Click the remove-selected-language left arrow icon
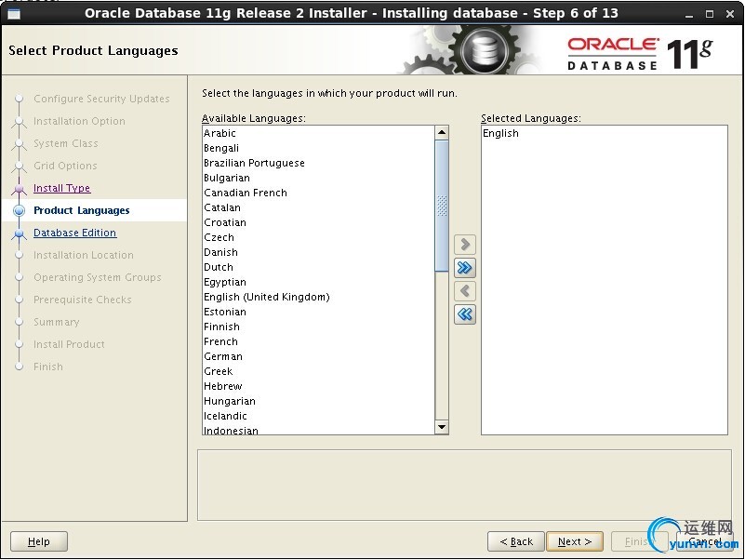Screen dimensions: 745x560 point(465,291)
